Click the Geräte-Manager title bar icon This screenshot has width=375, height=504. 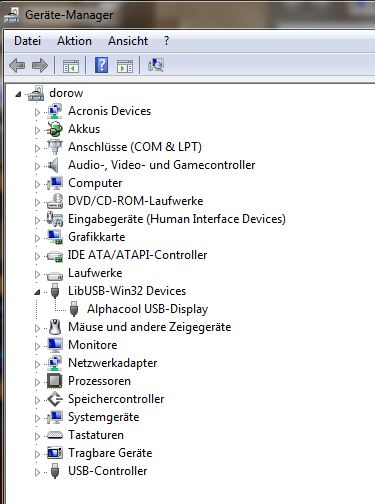(12, 15)
